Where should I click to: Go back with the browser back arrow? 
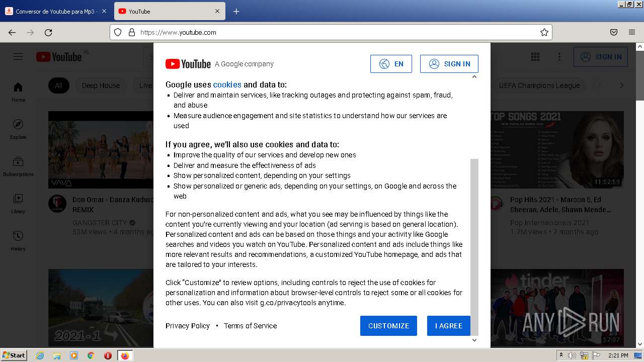tap(12, 32)
